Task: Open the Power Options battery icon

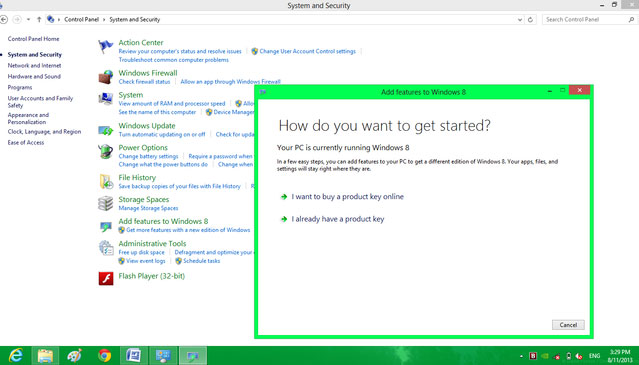Action: point(106,152)
